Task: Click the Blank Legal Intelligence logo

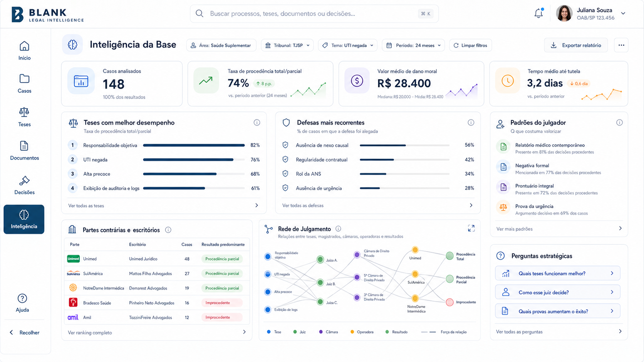Action: click(47, 15)
